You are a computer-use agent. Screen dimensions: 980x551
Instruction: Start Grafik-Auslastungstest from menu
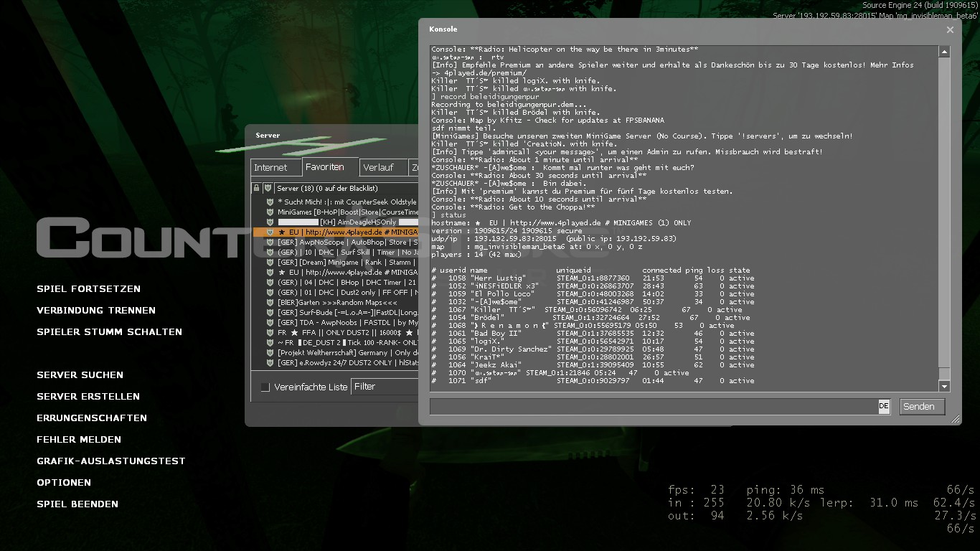111,461
